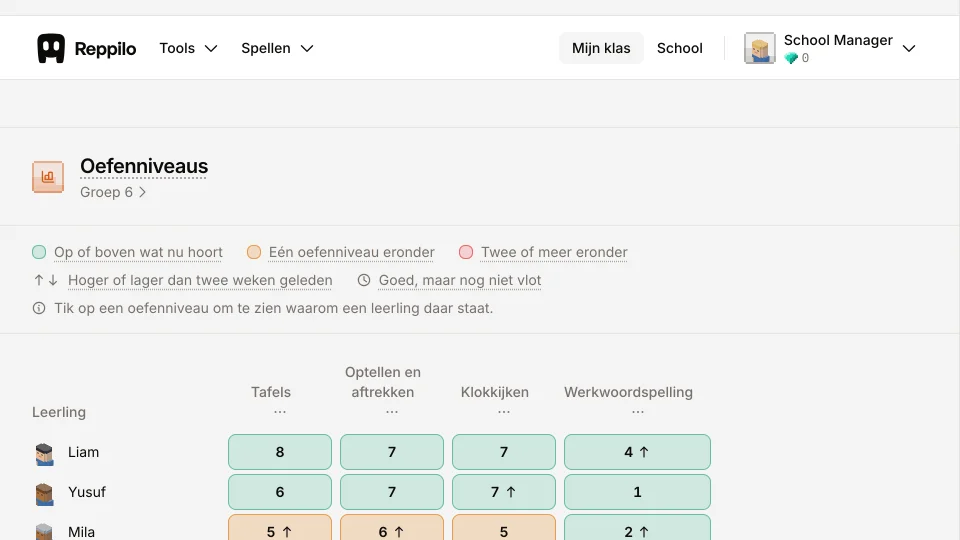Open the Tools dropdown menu
This screenshot has width=960, height=540.
pos(189,48)
